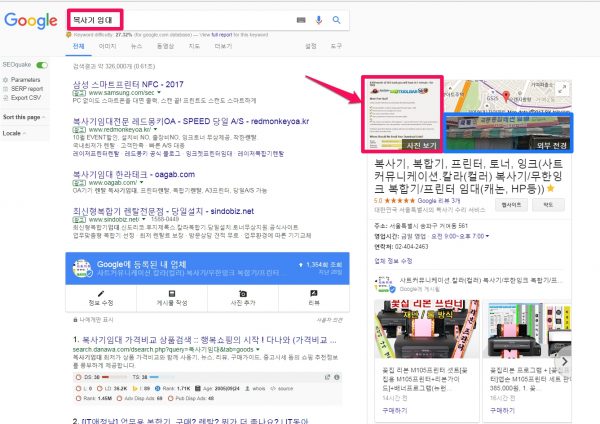The height and width of the screenshot is (424, 600).
Task: Open the 한라테크 oagab.com ad link
Action: tap(134, 174)
